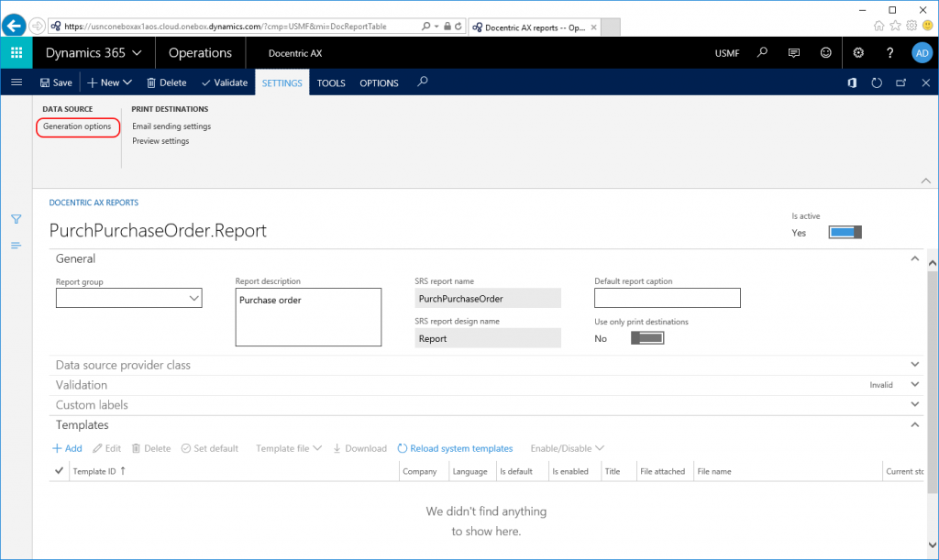Click the Reload system templates refresh icon
Image resolution: width=939 pixels, height=560 pixels.
[403, 448]
